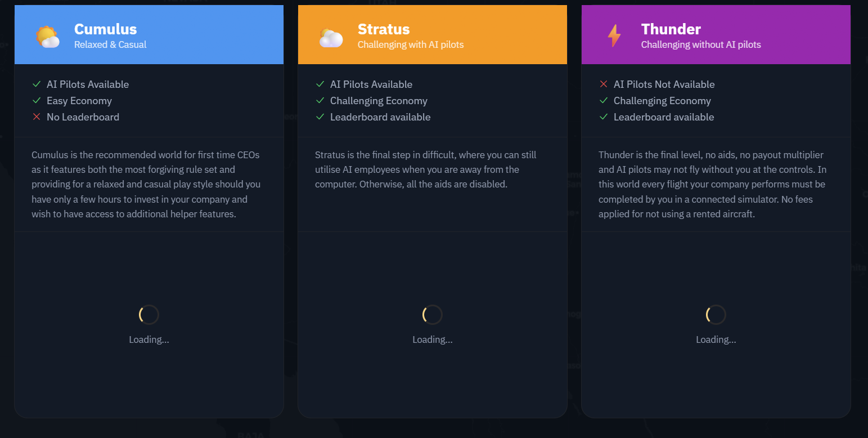
Task: Click the red X beside AI Pilots Not Available
Action: point(604,84)
